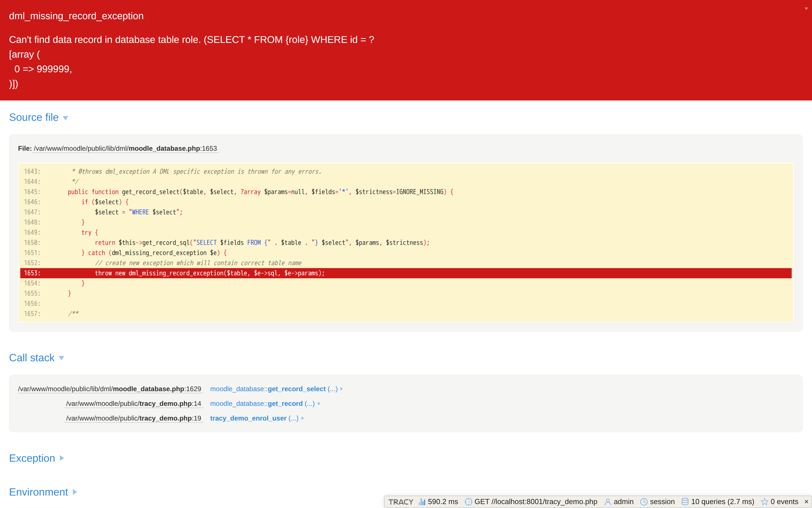
Task: Click the dml_missing_record_exception title
Action: 76,16
